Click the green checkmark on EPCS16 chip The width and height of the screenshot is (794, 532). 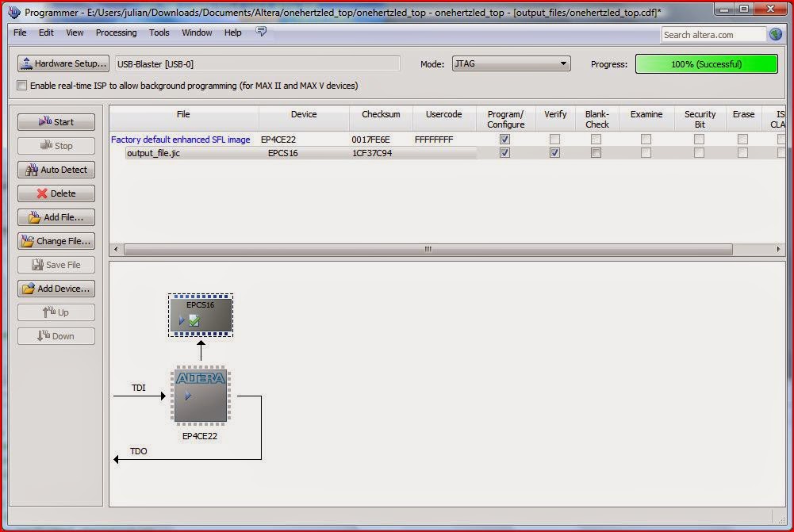coord(194,320)
